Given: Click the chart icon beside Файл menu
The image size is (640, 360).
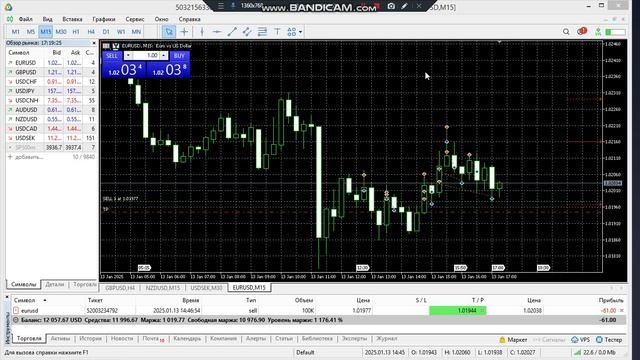Looking at the screenshot, I should pyautogui.click(x=9, y=19).
